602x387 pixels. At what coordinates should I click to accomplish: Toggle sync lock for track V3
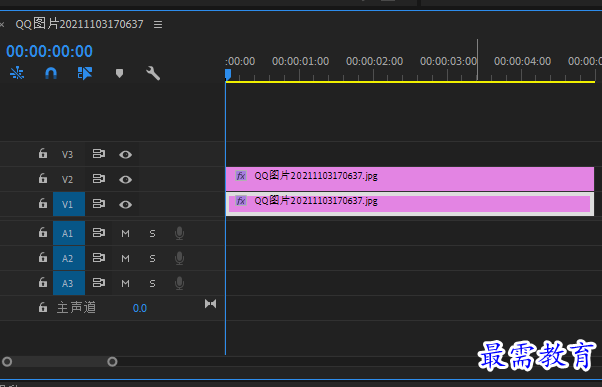pyautogui.click(x=99, y=154)
